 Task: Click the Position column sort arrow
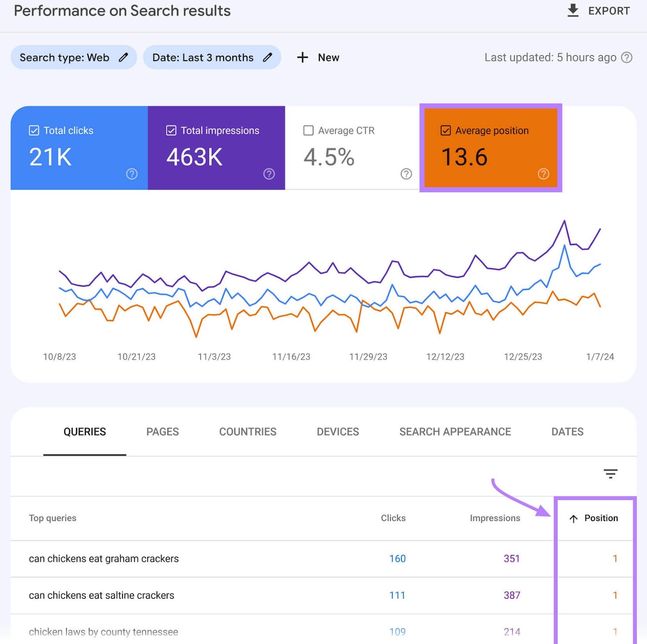(573, 518)
